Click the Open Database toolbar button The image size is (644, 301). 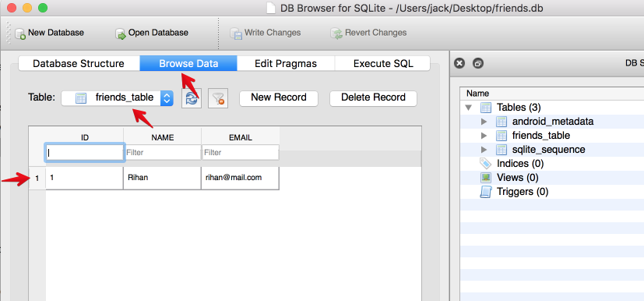[152, 33]
